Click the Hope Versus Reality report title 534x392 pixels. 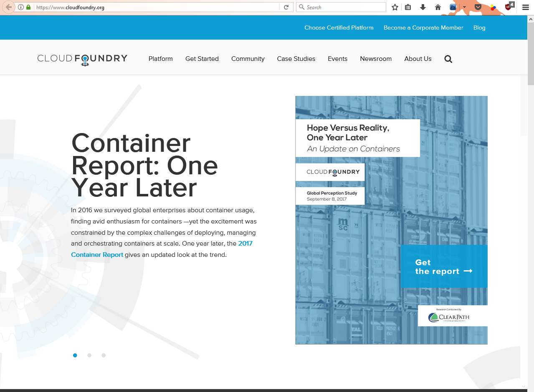(348, 133)
